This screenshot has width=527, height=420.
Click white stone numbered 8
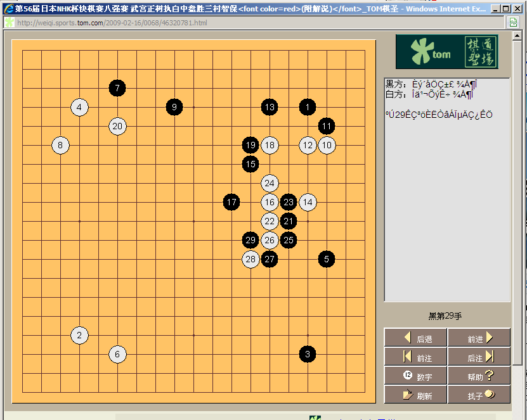coord(60,145)
